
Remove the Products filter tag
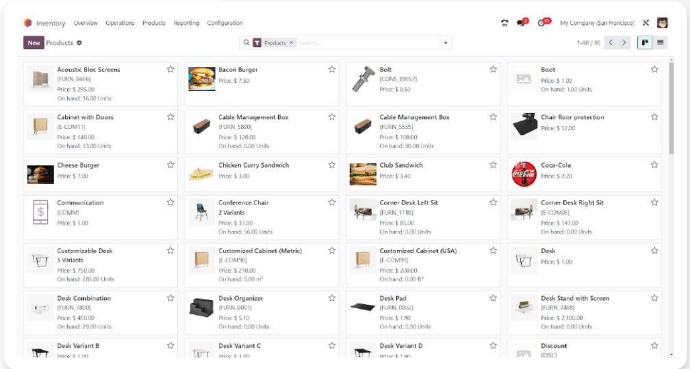[x=291, y=43]
